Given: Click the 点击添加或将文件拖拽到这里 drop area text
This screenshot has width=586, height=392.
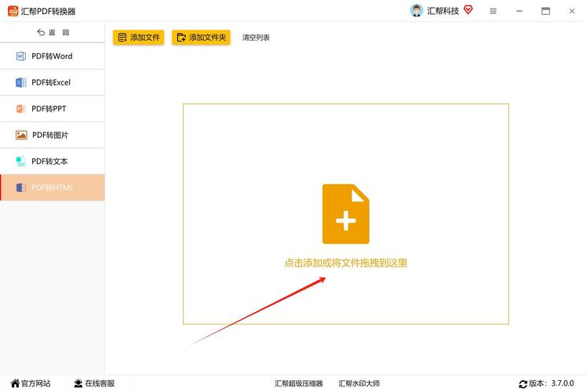Looking at the screenshot, I should point(345,263).
